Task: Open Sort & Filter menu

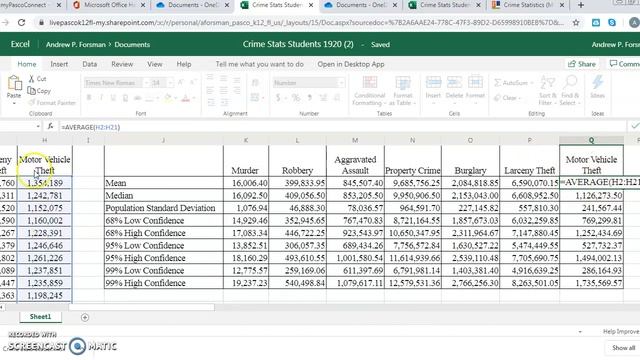Action: coord(547,90)
